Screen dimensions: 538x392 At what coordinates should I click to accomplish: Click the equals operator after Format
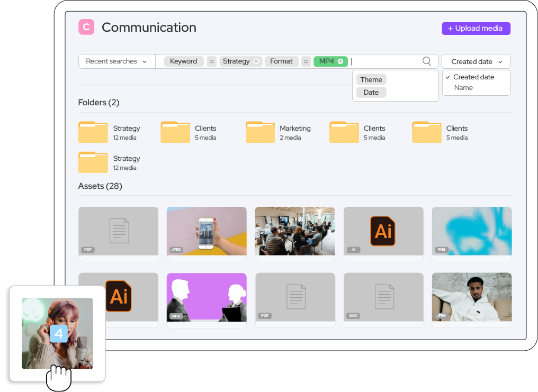coord(306,61)
